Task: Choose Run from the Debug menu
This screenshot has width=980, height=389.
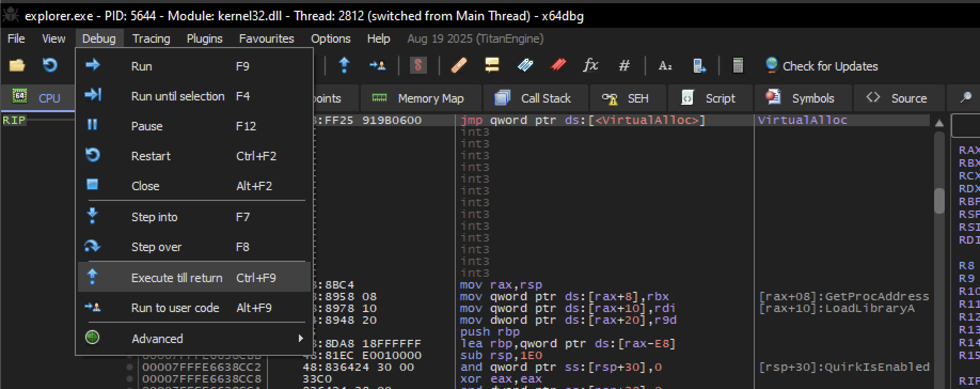Action: [194, 66]
